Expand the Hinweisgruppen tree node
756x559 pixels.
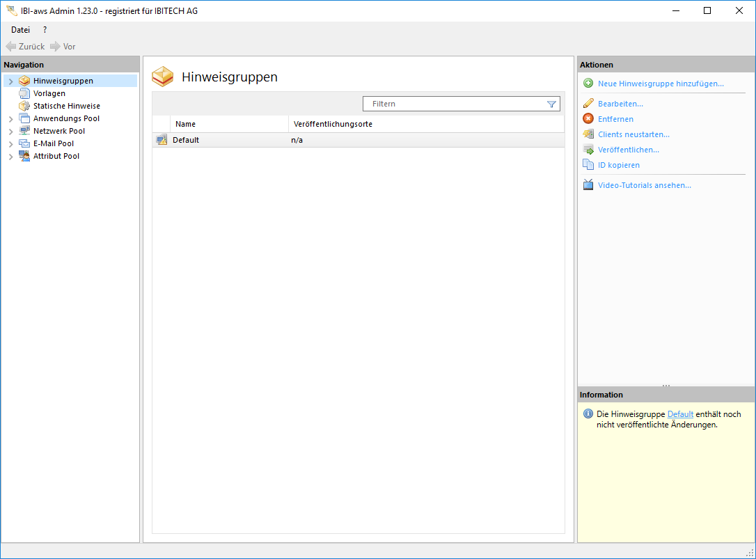tap(10, 81)
